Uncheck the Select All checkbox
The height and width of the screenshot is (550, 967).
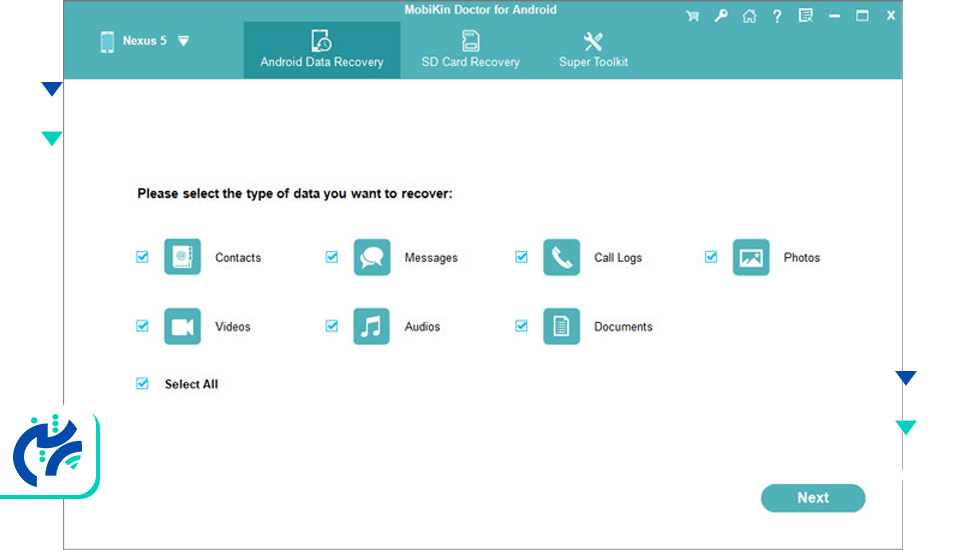142,384
